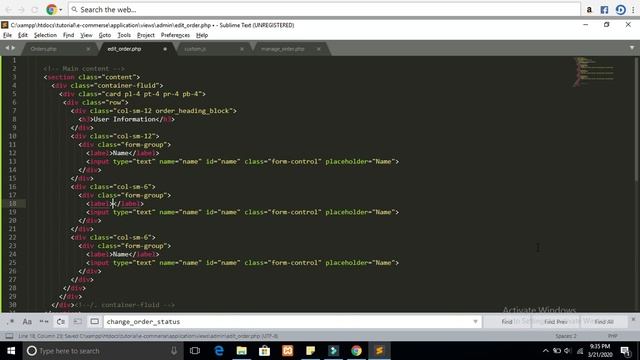Toggle whole word matching option
640x360 pixels.
44,322
